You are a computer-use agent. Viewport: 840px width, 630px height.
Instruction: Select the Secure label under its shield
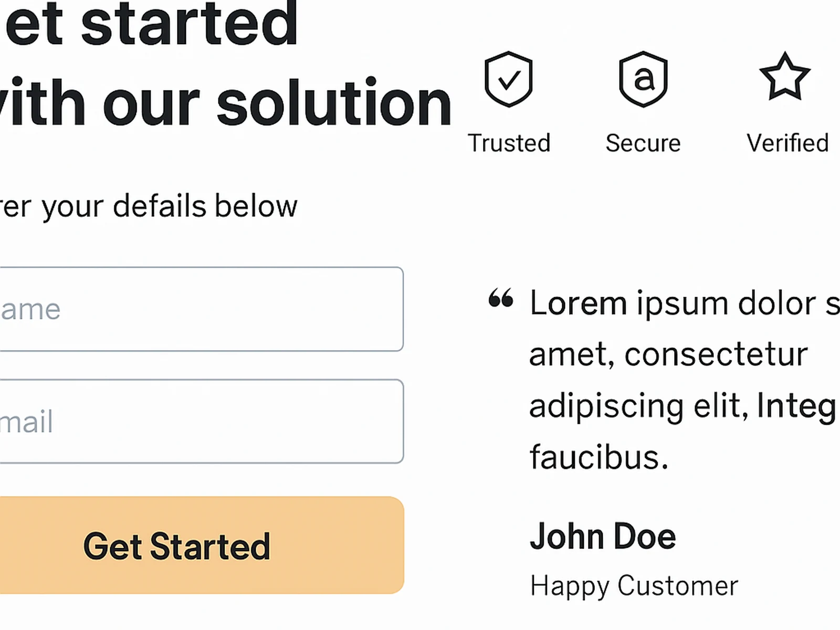(x=643, y=142)
